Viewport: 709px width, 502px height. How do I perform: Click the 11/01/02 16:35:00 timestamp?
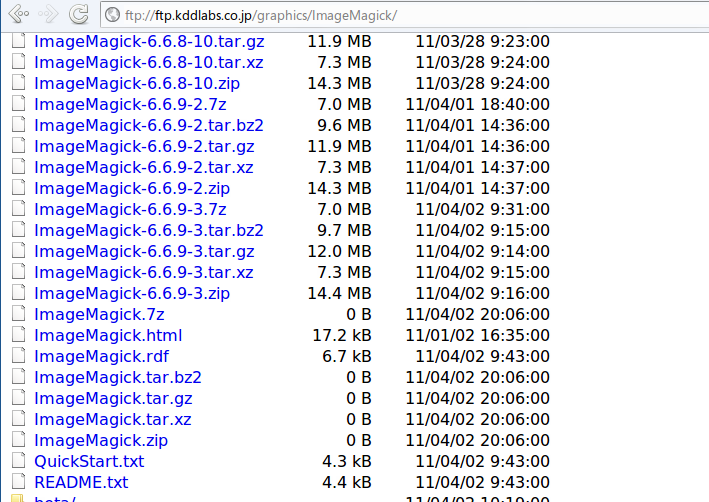click(477, 336)
